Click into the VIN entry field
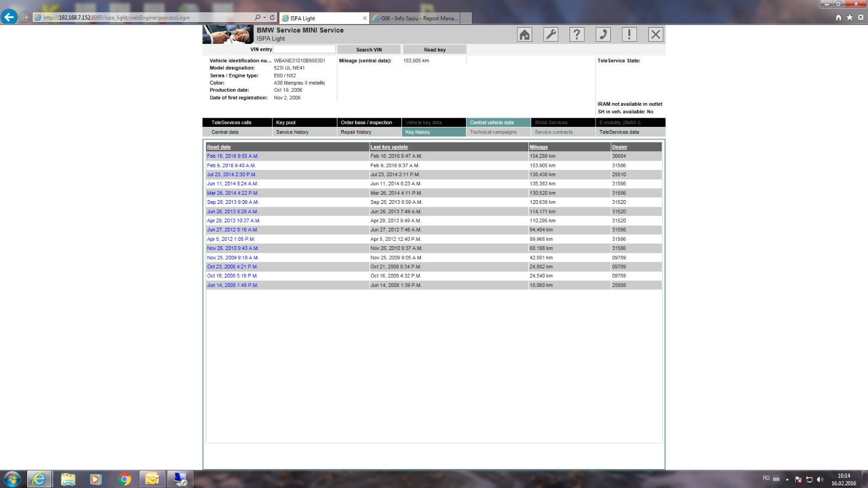Screen dimensions: 868x488 point(304,49)
